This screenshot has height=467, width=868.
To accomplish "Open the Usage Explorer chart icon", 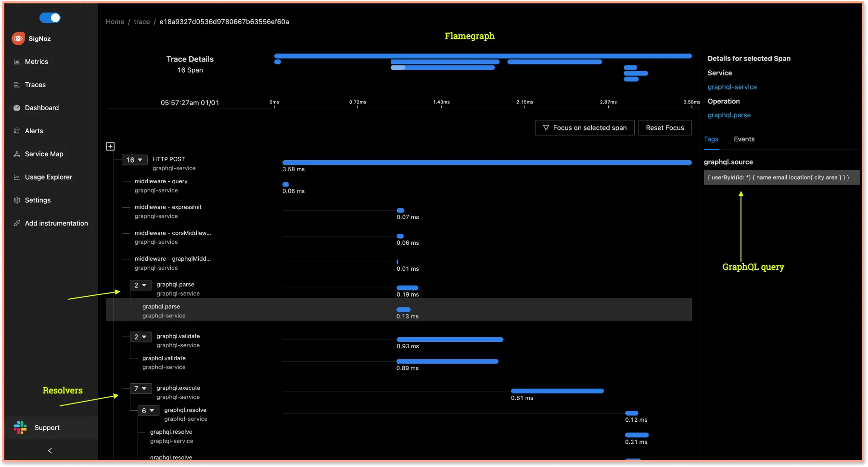I will click(17, 177).
